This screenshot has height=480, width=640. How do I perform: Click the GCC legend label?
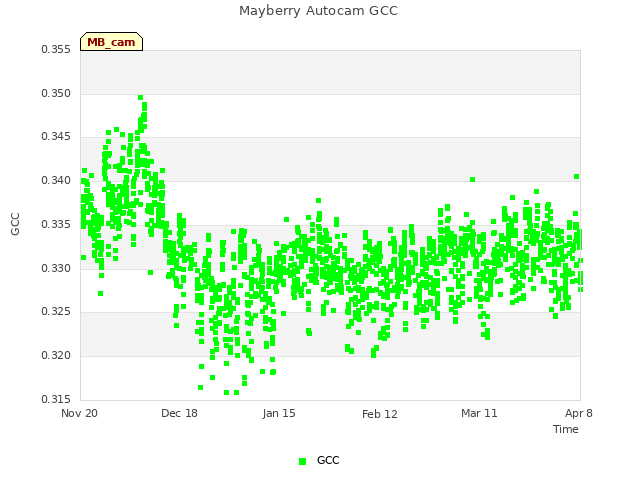[x=328, y=460]
